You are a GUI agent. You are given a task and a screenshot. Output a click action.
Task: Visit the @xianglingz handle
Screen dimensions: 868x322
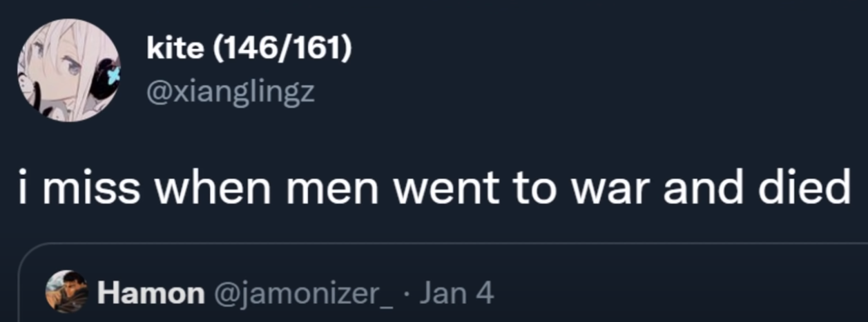[x=230, y=92]
